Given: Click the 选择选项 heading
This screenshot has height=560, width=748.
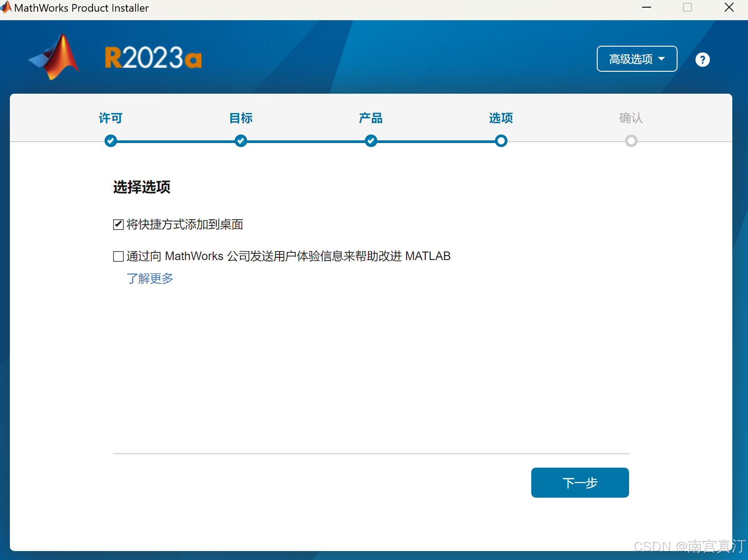Looking at the screenshot, I should (142, 187).
